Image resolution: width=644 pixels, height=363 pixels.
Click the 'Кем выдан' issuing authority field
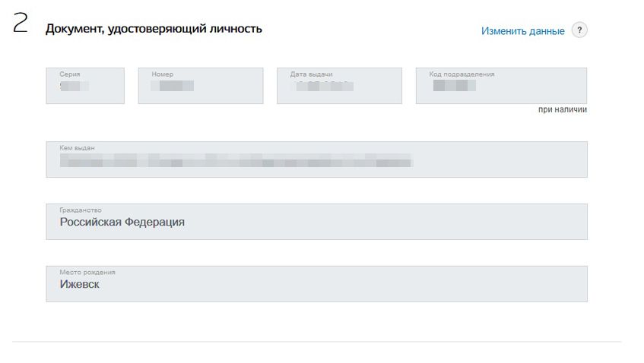click(x=316, y=159)
